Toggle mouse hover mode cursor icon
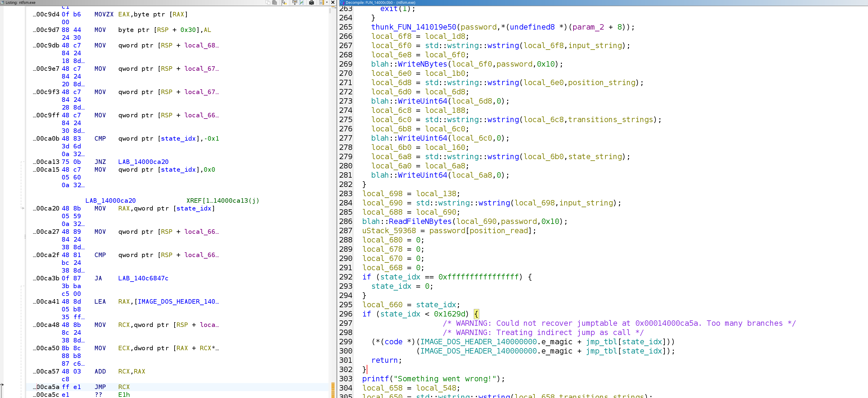Viewport: 868px width, 398px height. click(284, 2)
